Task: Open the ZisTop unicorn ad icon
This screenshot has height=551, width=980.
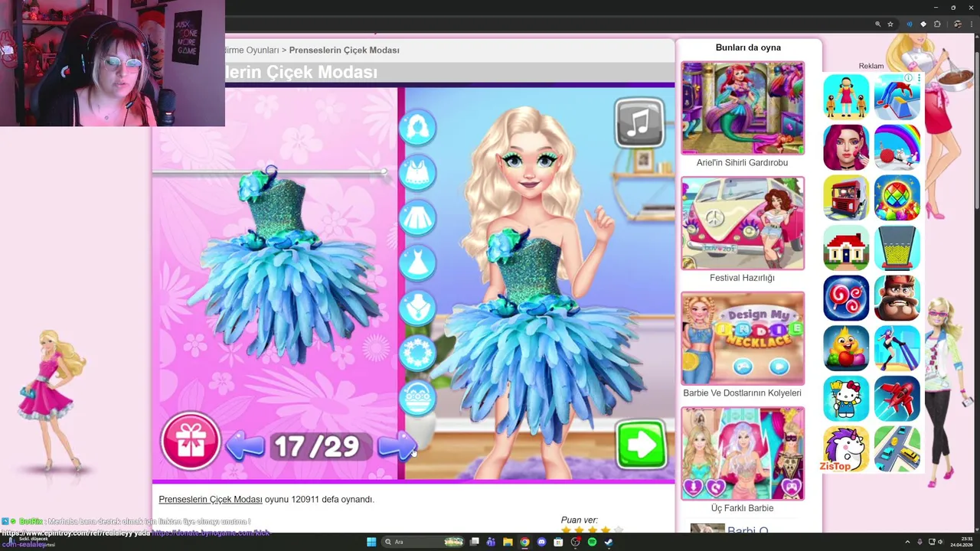Action: point(846,449)
